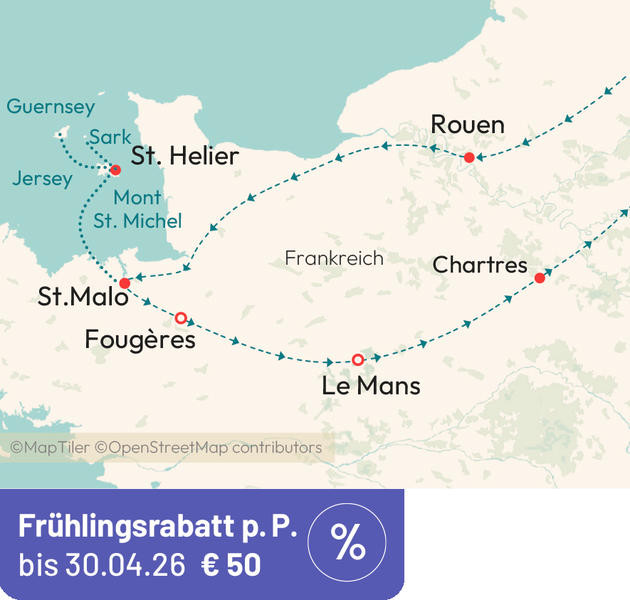The image size is (630, 600).
Task: Click the Chartres city label
Action: [x=480, y=265]
